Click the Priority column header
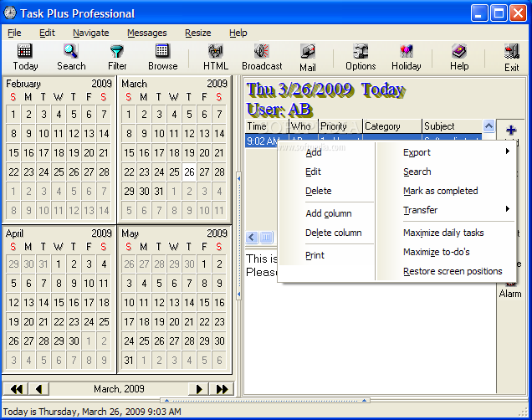 (340, 126)
